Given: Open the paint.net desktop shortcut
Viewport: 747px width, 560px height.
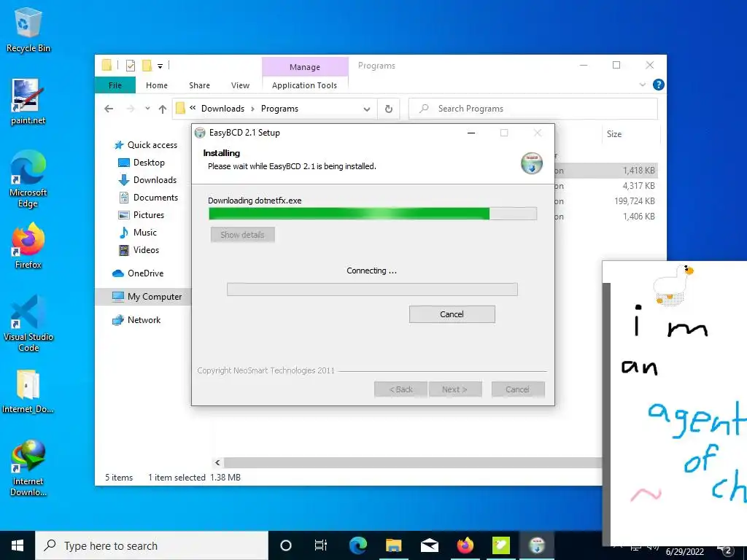Looking at the screenshot, I should [28, 101].
